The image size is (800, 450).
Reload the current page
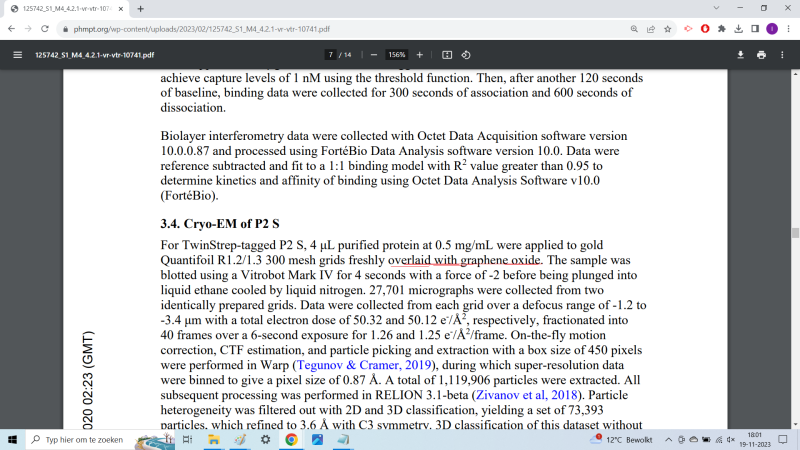click(x=45, y=29)
